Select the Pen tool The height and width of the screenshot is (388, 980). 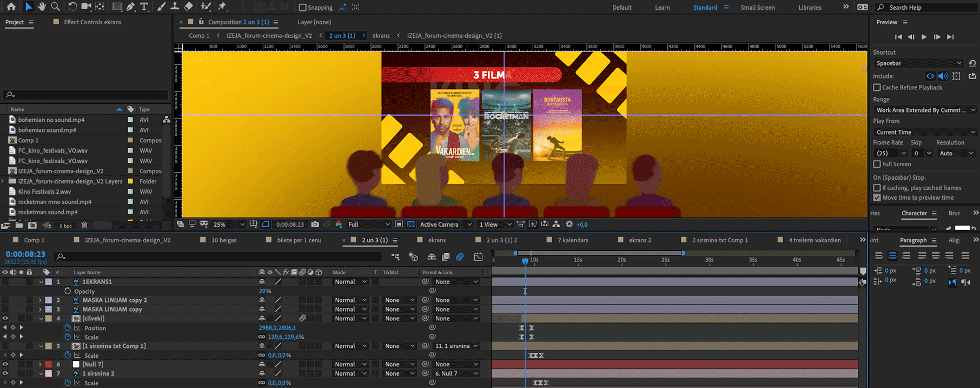130,7
